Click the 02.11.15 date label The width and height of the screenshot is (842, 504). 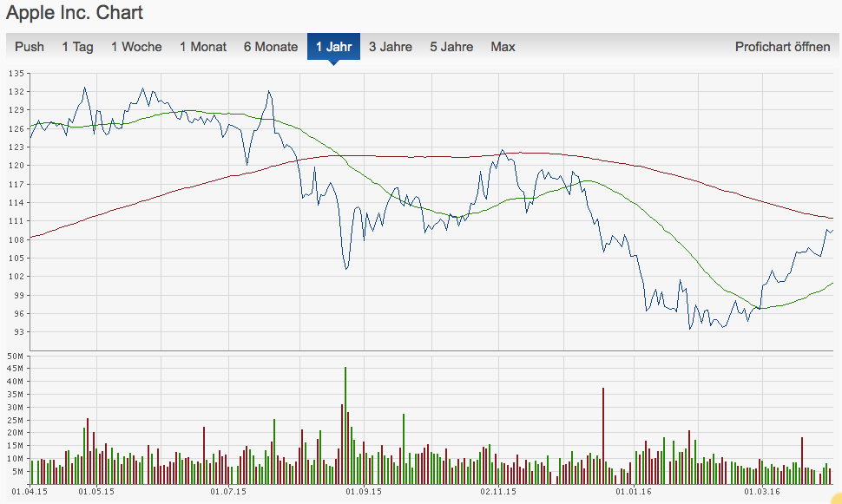498,491
